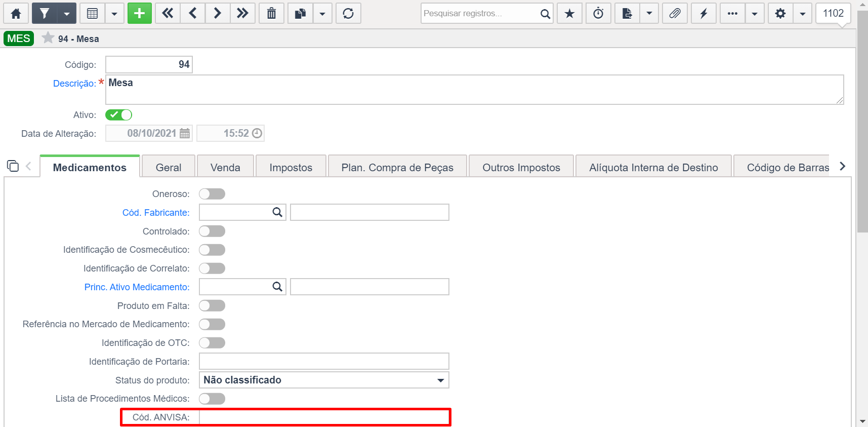Open clock time picker icon
This screenshot has height=427, width=868.
click(x=257, y=133)
